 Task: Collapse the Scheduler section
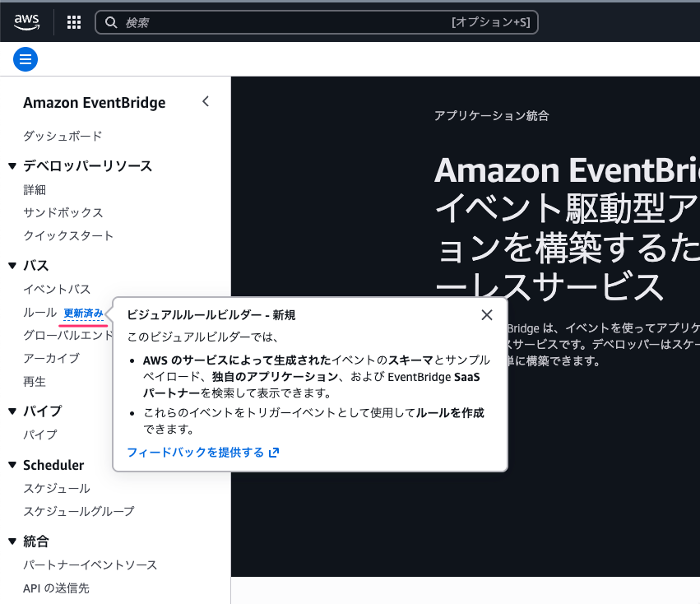(x=12, y=465)
